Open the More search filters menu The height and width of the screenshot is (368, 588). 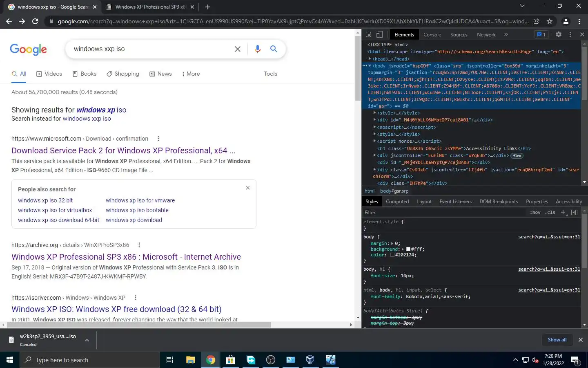191,74
